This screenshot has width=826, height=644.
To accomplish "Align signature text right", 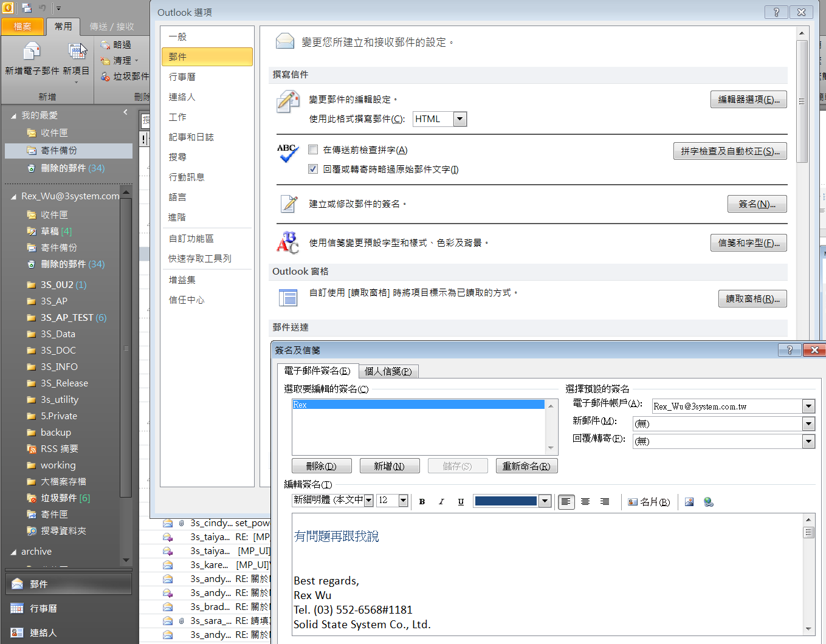I will click(605, 501).
